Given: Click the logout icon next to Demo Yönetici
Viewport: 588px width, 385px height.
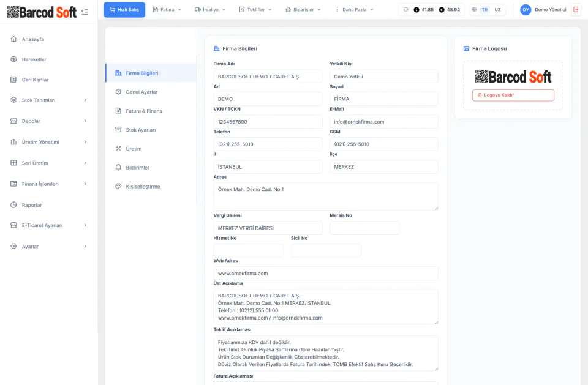Looking at the screenshot, I should coord(576,9).
